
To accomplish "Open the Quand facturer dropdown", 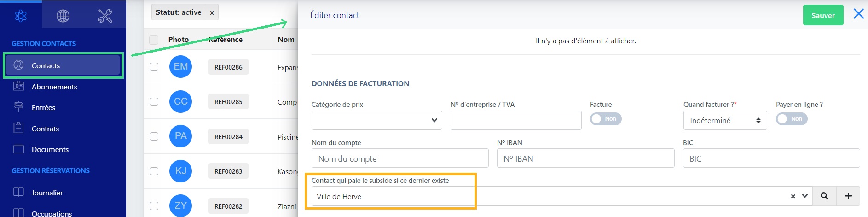I will click(725, 120).
